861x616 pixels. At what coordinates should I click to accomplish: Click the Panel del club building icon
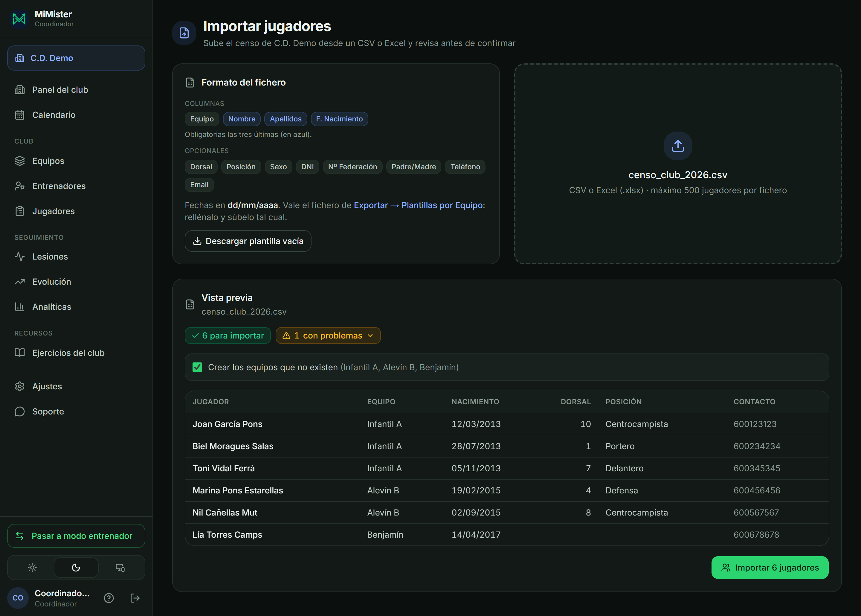pos(20,90)
